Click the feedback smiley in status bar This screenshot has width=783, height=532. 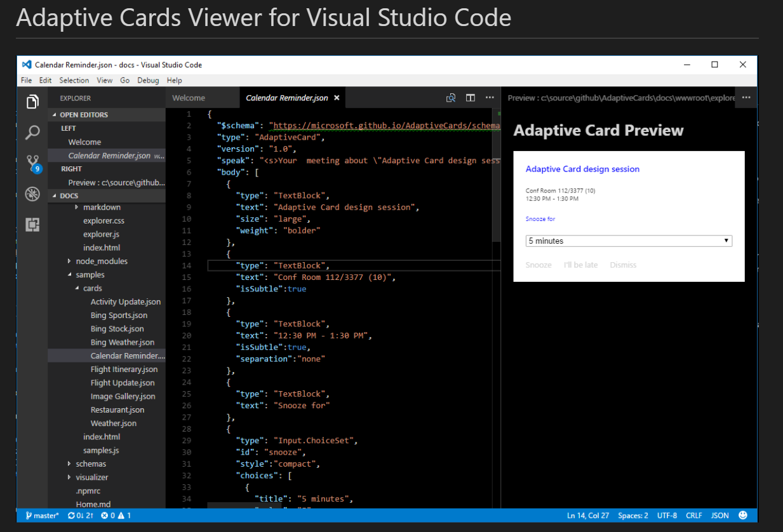pyautogui.click(x=743, y=515)
